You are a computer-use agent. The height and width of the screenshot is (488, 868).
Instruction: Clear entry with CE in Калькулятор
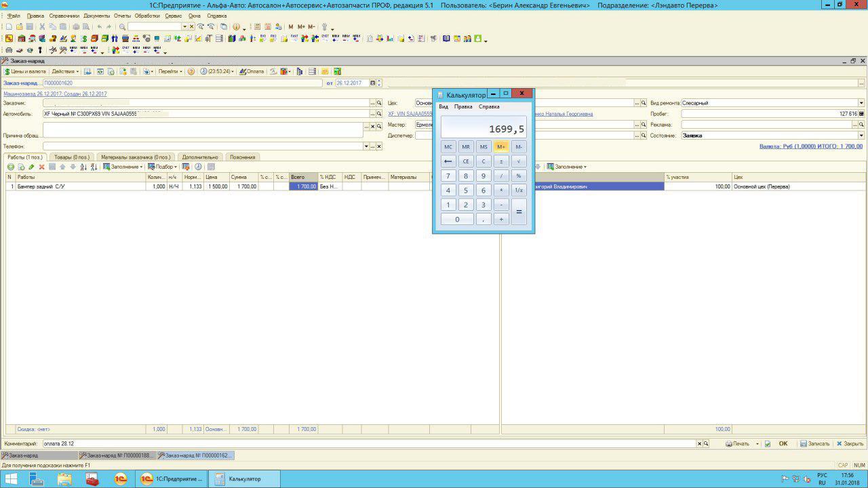point(466,161)
